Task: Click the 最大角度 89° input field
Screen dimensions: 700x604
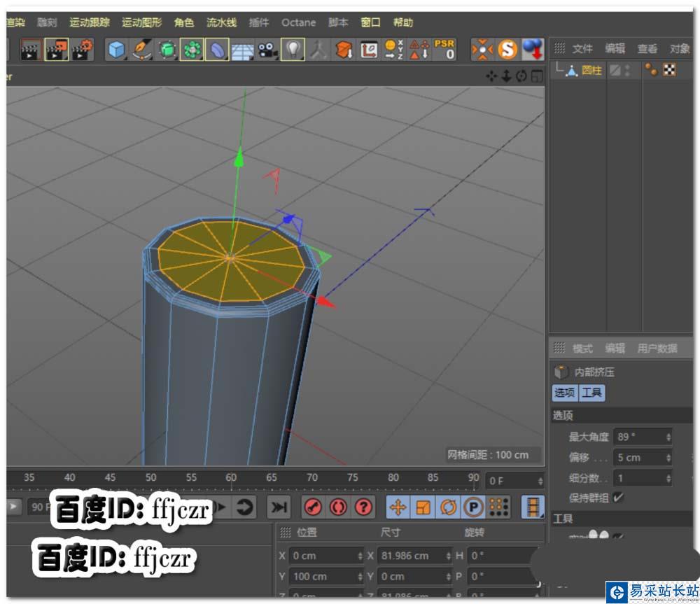Action: (x=643, y=437)
